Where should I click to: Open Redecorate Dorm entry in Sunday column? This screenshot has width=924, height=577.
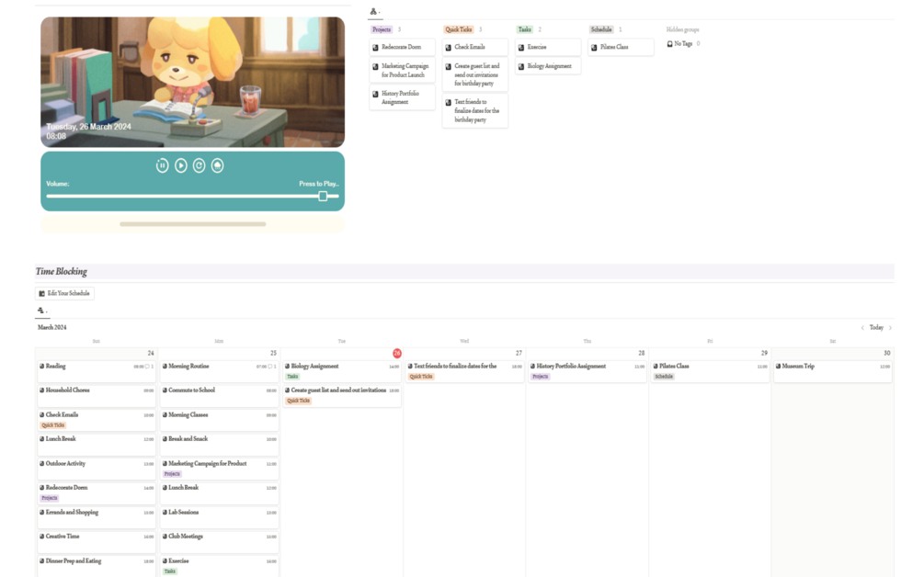click(x=97, y=492)
